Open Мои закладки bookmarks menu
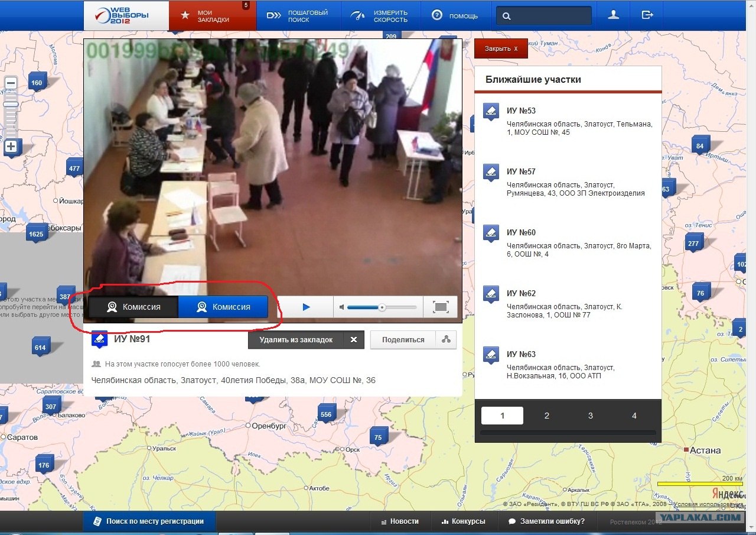 coord(213,15)
